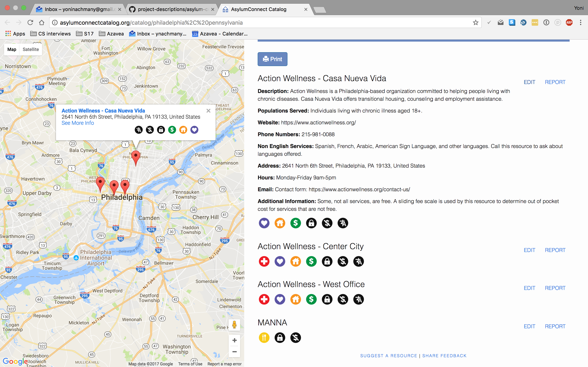Select the Map view type
Image resolution: width=588 pixels, height=367 pixels.
pyautogui.click(x=12, y=49)
